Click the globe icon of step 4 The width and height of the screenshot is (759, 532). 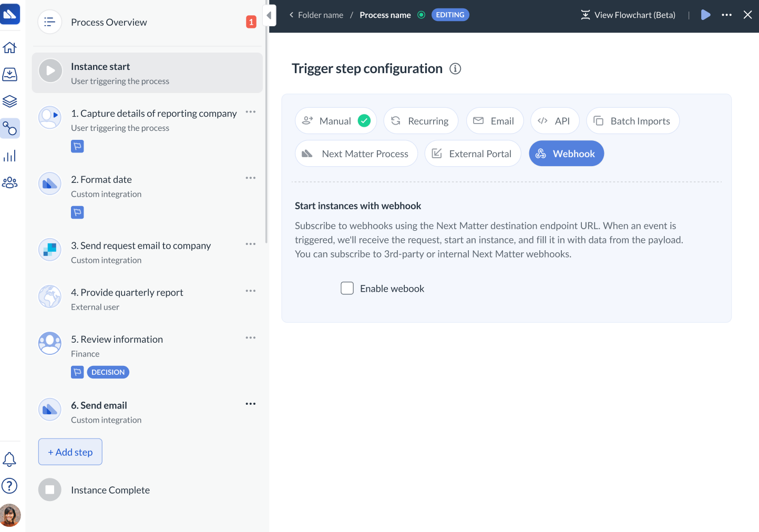[x=50, y=296]
